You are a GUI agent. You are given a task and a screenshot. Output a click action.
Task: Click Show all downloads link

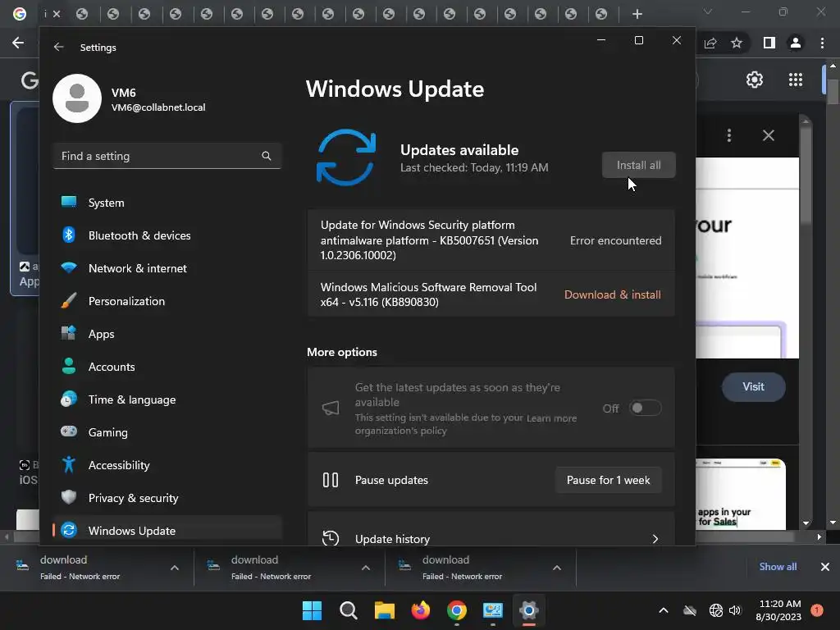click(778, 567)
